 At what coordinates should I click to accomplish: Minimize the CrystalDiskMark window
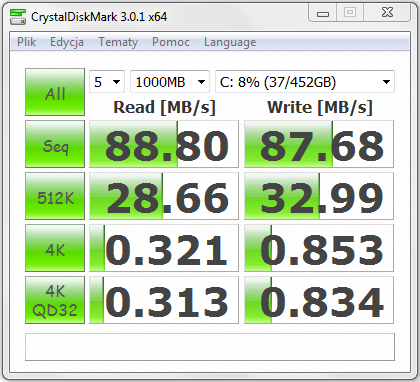coord(323,13)
